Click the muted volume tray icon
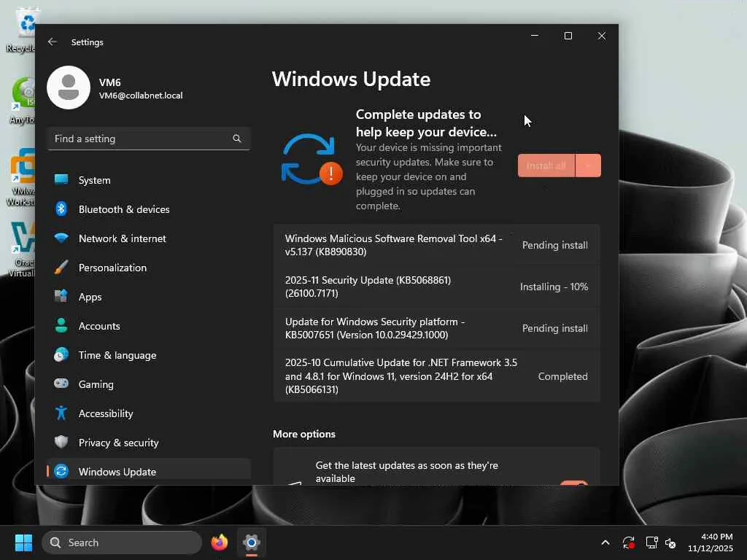Viewport: 747px width, 560px height. click(671, 542)
